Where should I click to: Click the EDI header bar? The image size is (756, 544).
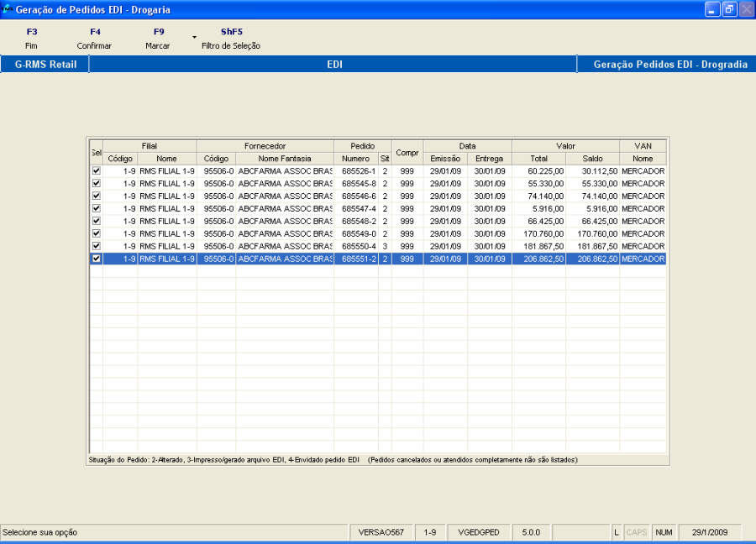point(333,64)
